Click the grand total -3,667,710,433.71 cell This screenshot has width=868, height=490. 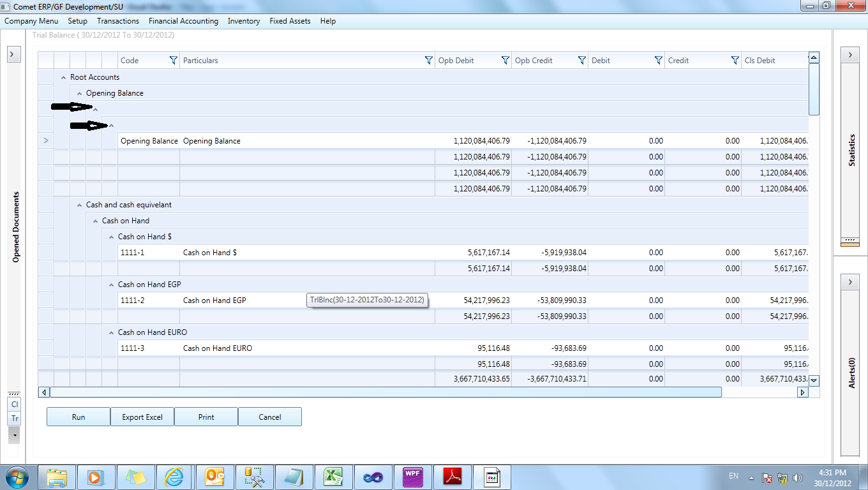click(x=550, y=378)
